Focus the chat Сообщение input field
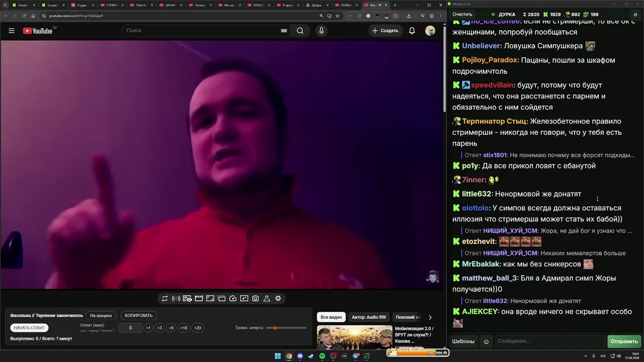This screenshot has width=644, height=362. (x=550, y=341)
